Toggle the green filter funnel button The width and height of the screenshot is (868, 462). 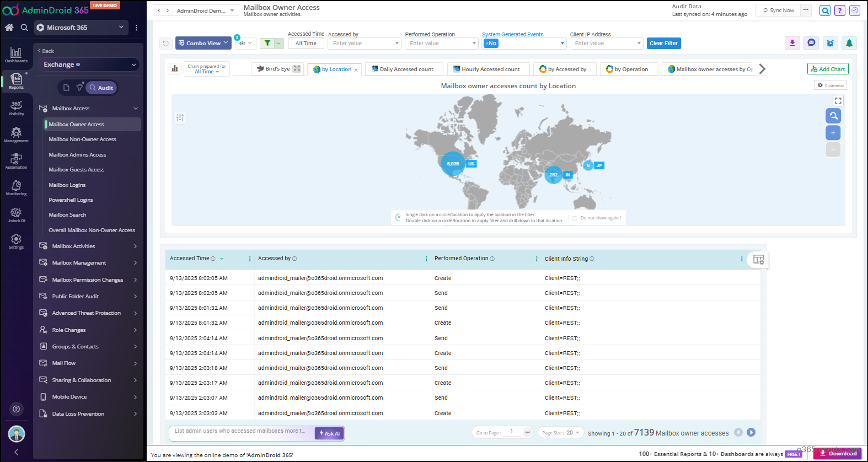pyautogui.click(x=267, y=43)
